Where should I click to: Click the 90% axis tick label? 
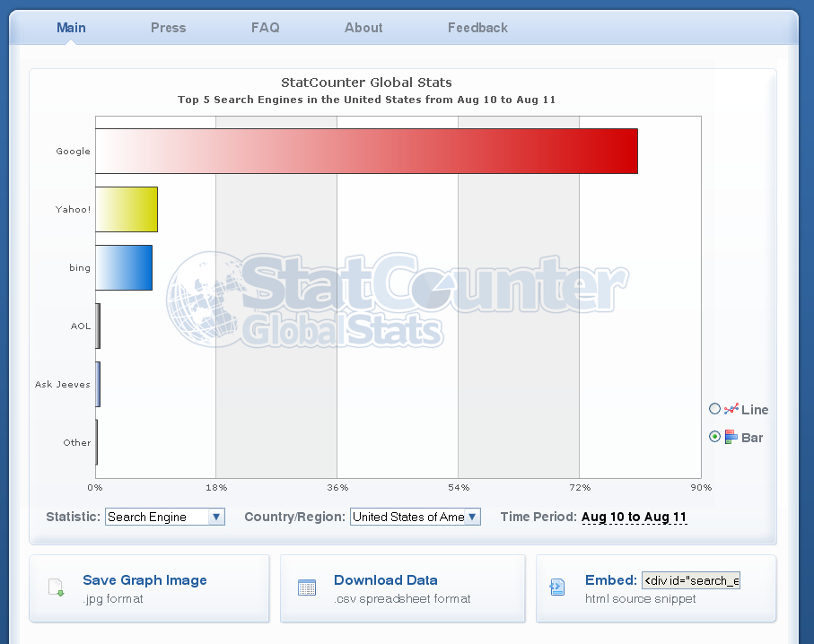[701, 487]
